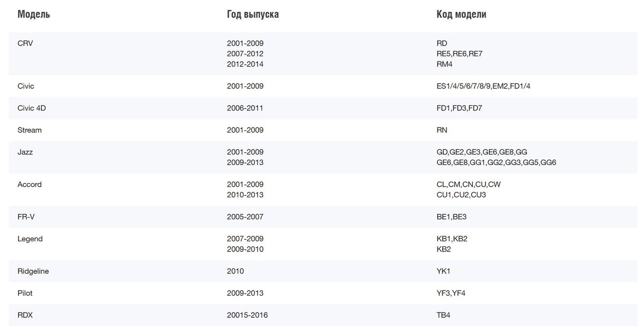Click the CL,CM,CN,CU,CW code
The image size is (644, 335).
[469, 184]
